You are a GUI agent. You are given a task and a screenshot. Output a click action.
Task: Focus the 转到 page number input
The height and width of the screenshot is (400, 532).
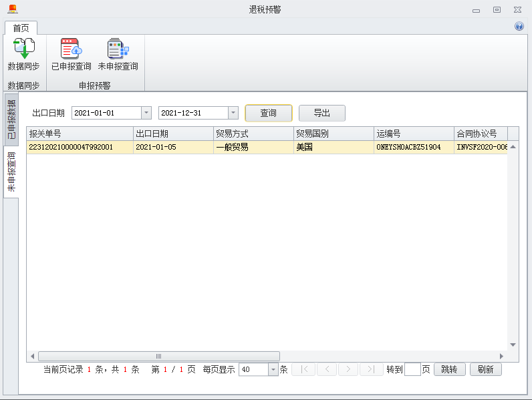pos(412,369)
